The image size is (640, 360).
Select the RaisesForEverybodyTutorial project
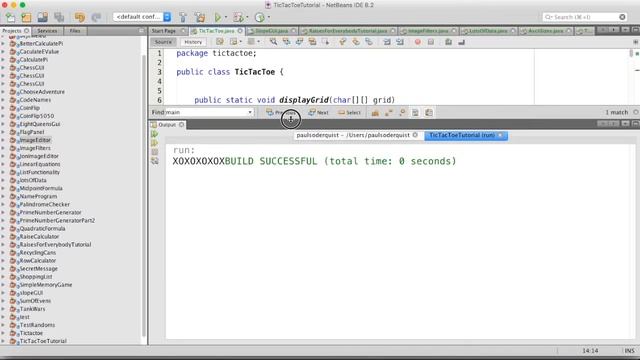[x=55, y=244]
